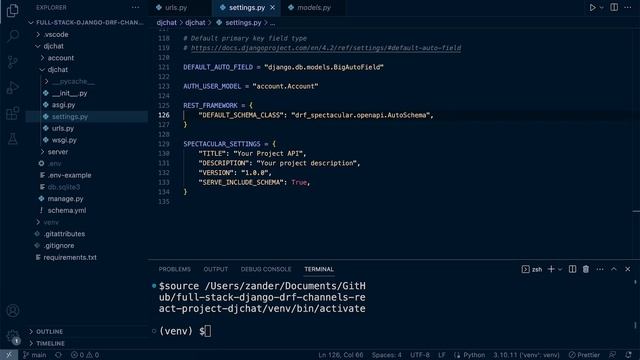Click the zsh terminal shell indicator
The width and height of the screenshot is (640, 360).
531,269
